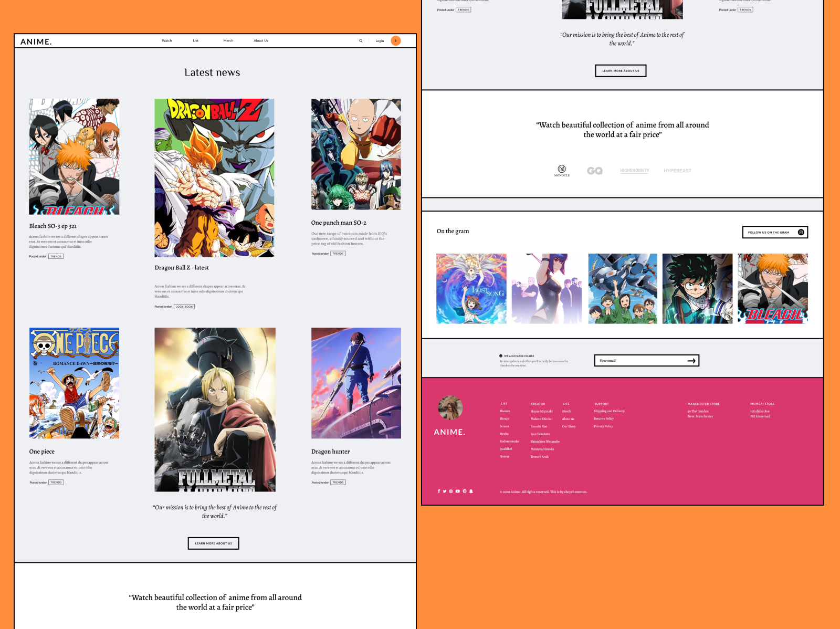Click the Mumbai Store heading
Image resolution: width=840 pixels, height=629 pixels.
point(762,404)
